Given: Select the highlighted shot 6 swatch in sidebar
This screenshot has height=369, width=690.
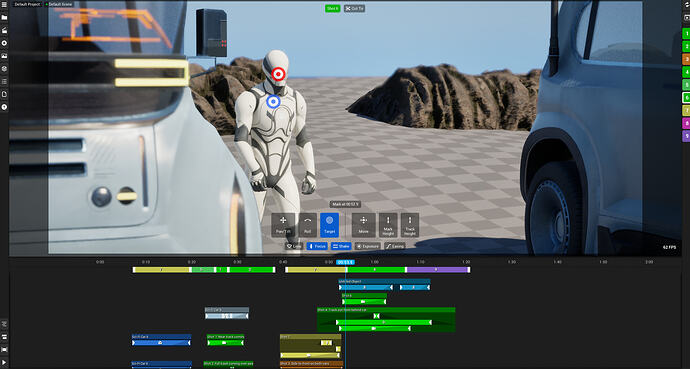Looking at the screenshot, I should coord(686,98).
